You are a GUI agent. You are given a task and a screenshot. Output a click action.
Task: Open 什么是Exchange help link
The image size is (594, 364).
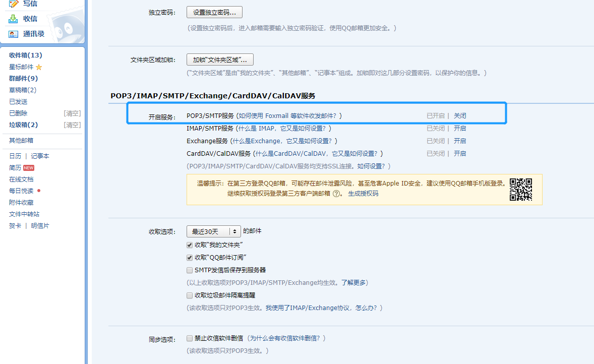282,141
